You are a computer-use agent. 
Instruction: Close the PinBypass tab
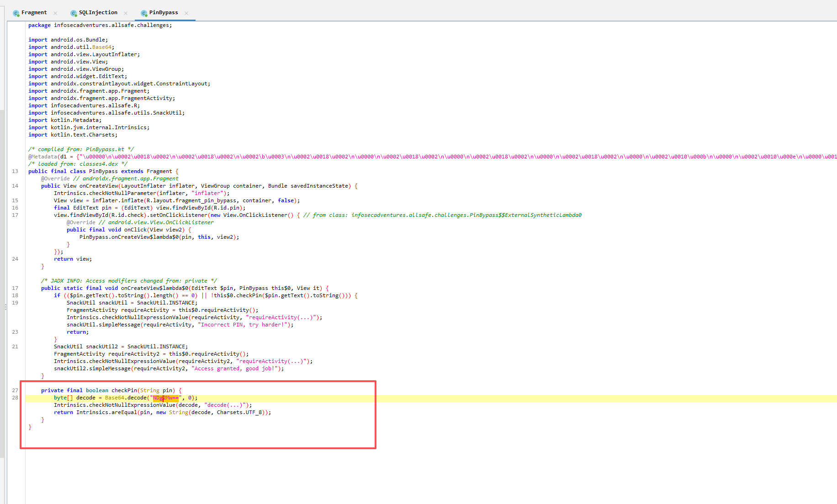pos(186,13)
